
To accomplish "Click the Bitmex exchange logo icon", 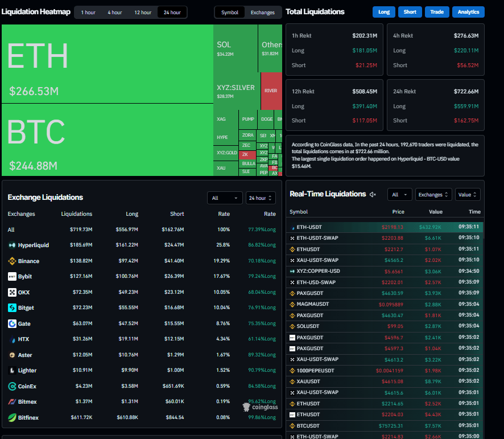I will coord(12,401).
